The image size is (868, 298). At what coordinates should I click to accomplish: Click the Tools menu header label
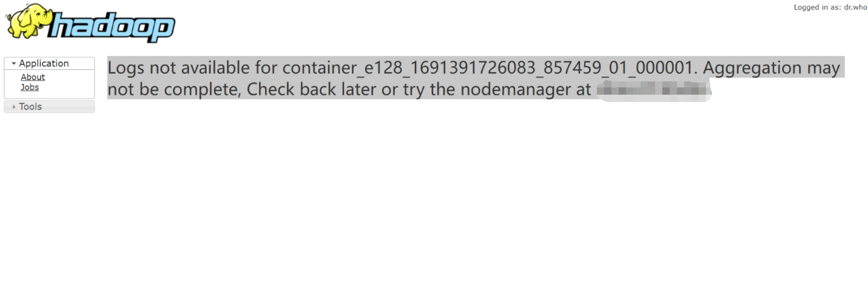30,107
